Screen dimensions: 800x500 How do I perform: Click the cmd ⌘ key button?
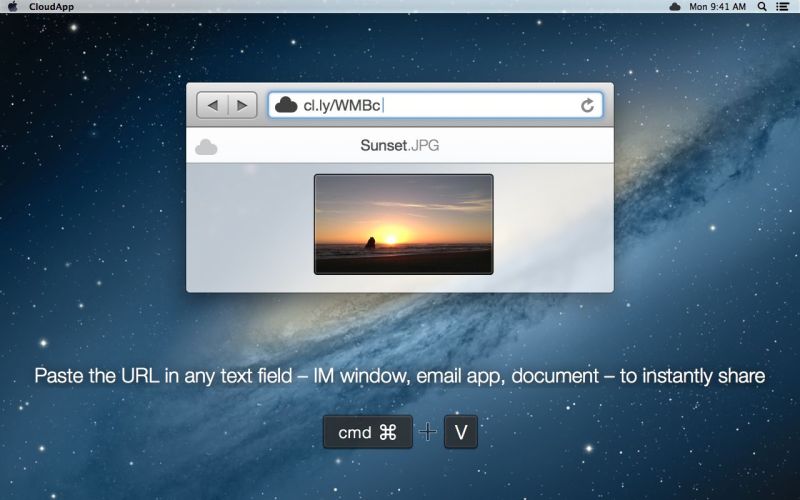click(x=367, y=432)
